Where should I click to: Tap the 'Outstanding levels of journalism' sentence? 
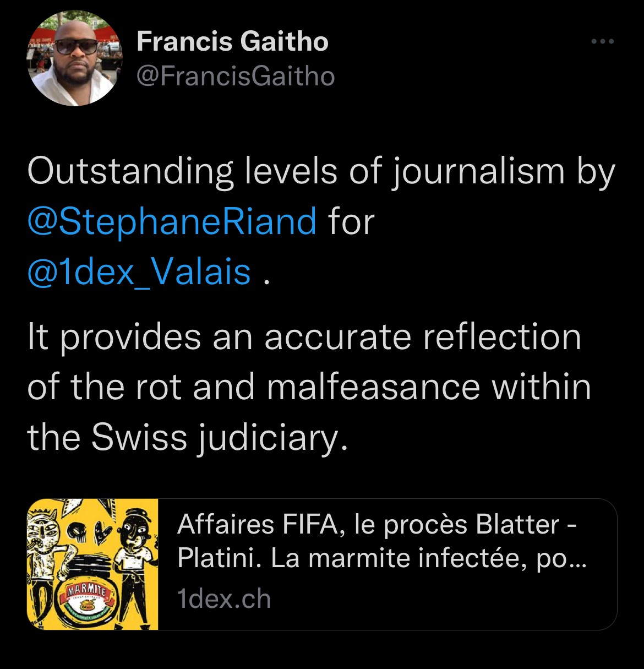click(x=321, y=172)
